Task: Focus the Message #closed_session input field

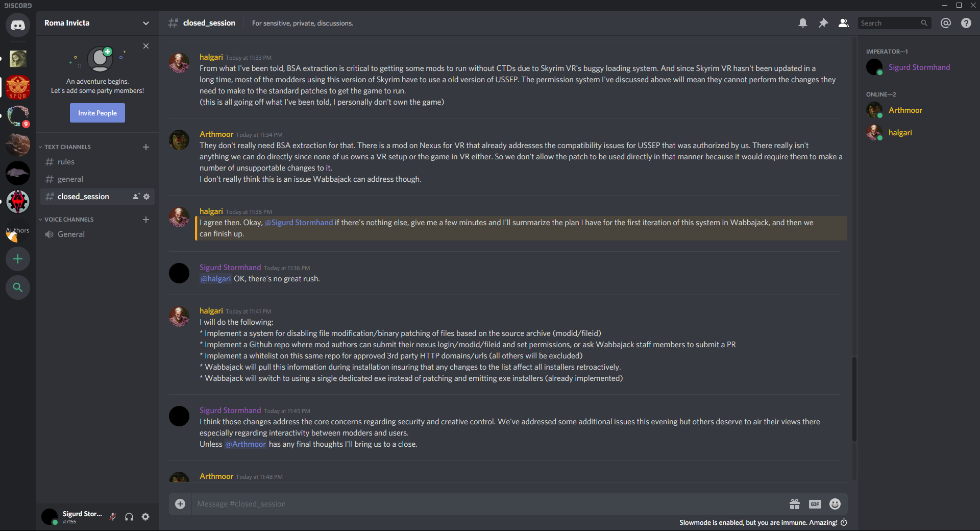Action: coord(485,504)
